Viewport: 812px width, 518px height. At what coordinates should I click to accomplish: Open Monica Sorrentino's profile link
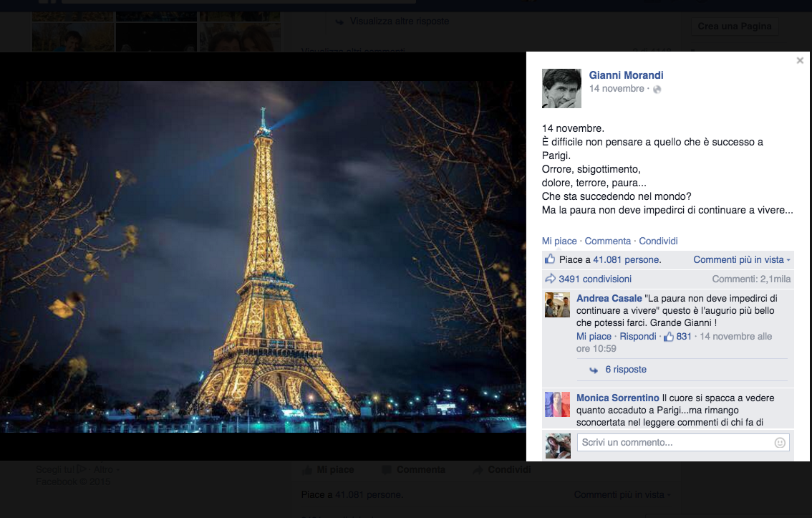point(617,398)
